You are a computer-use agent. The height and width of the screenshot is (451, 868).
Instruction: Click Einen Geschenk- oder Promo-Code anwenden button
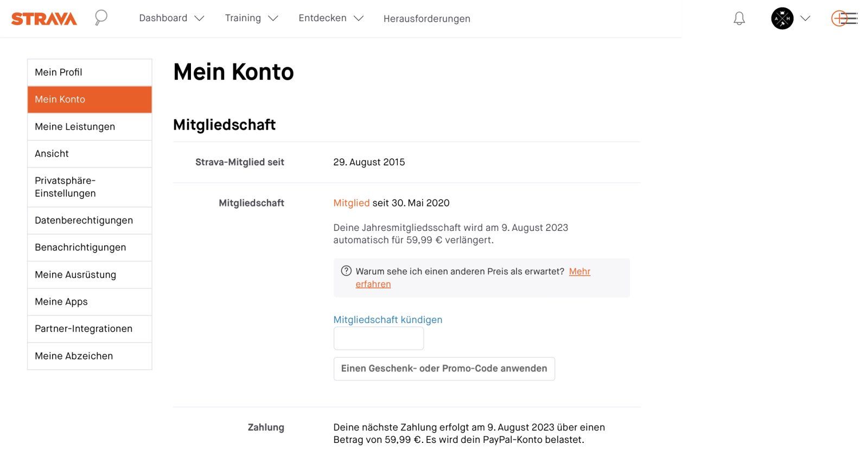point(444,369)
